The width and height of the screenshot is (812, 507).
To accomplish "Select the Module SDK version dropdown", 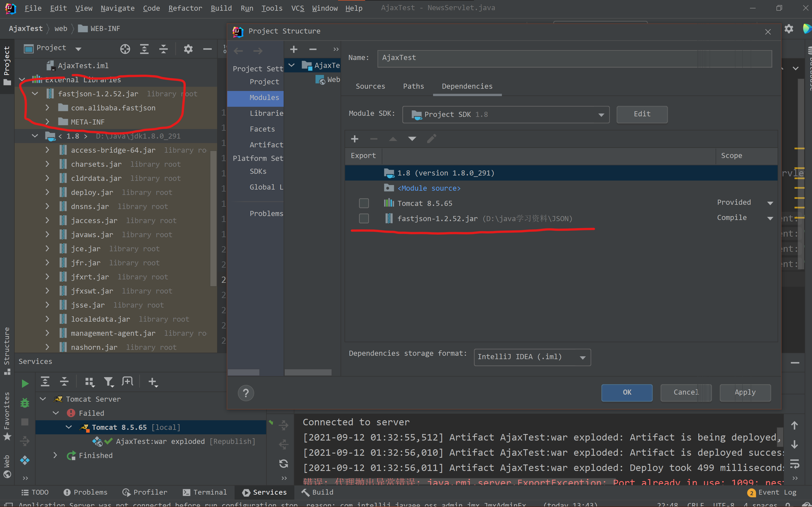I will point(507,114).
